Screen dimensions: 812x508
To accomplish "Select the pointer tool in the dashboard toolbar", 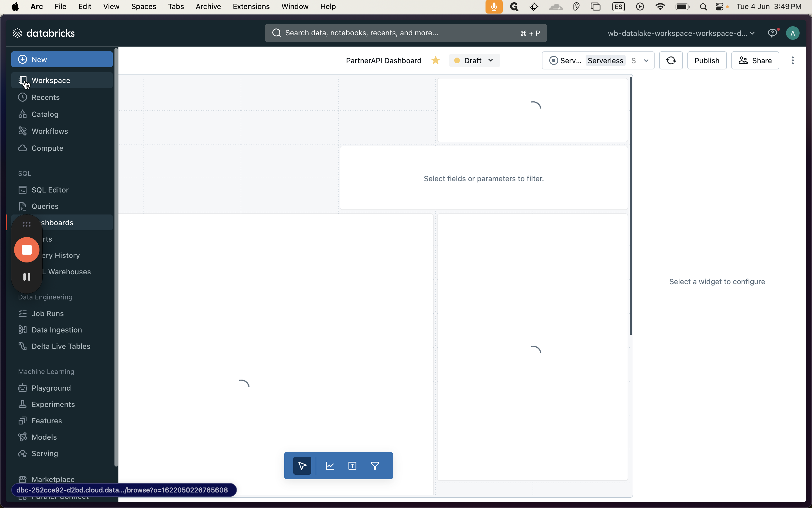I will point(302,466).
